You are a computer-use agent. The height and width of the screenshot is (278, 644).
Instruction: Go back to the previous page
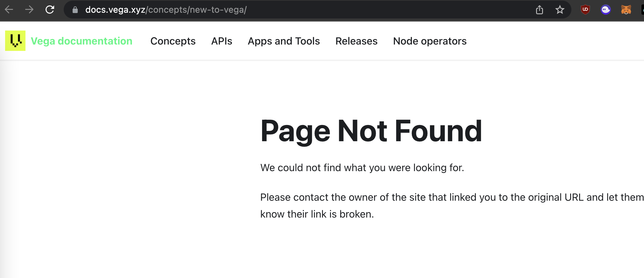point(10,10)
